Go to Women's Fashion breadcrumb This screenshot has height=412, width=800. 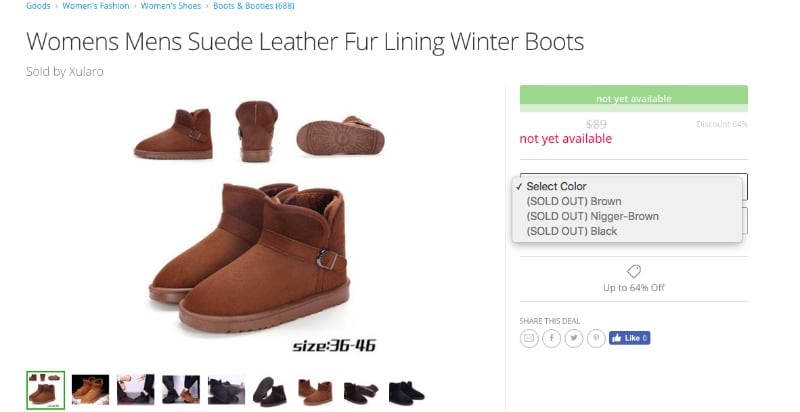(96, 6)
